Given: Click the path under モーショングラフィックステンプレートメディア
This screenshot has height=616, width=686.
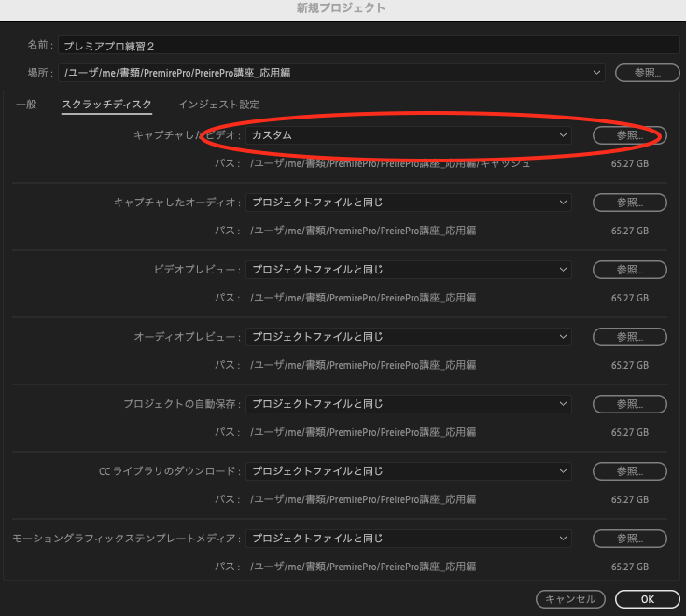Looking at the screenshot, I should pyautogui.click(x=363, y=567).
